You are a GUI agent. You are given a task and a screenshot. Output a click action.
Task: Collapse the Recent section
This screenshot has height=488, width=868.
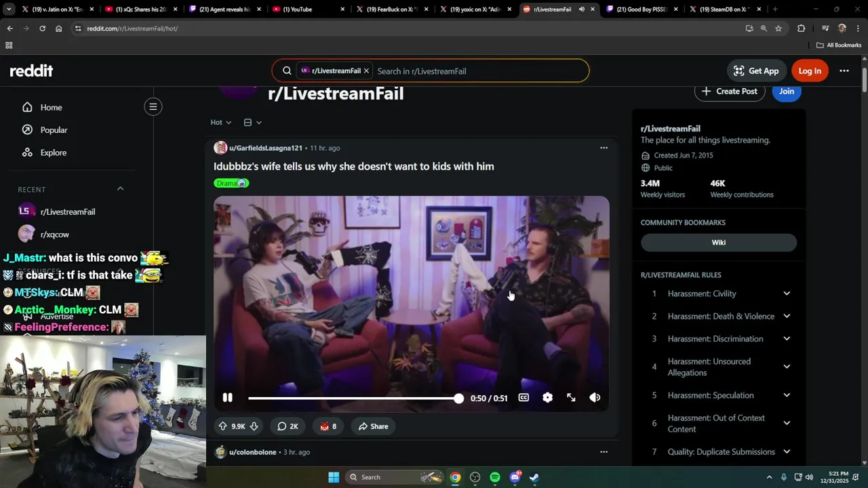tap(120, 189)
